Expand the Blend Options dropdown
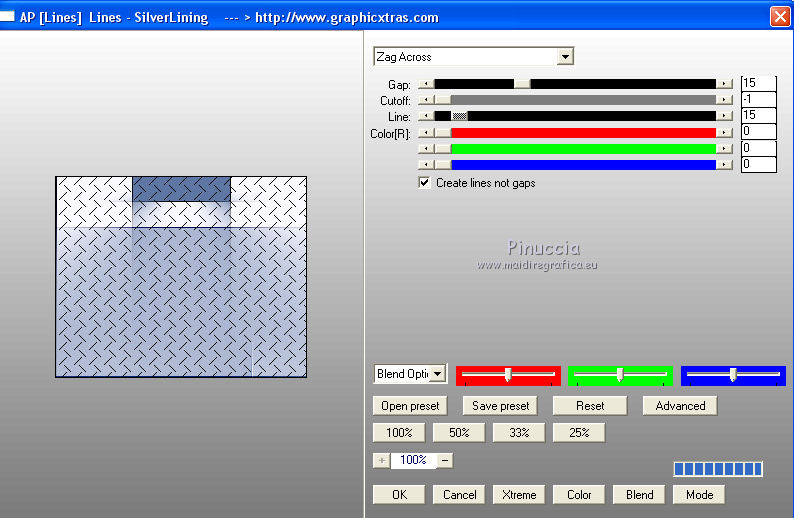The image size is (794, 518). tap(438, 374)
